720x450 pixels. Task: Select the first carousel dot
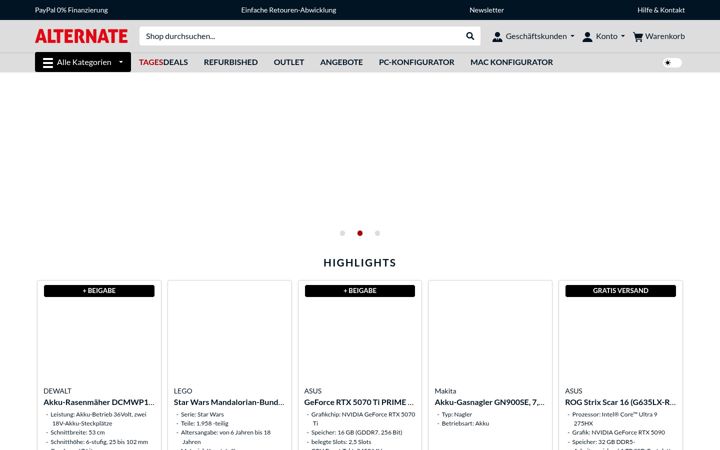342,233
